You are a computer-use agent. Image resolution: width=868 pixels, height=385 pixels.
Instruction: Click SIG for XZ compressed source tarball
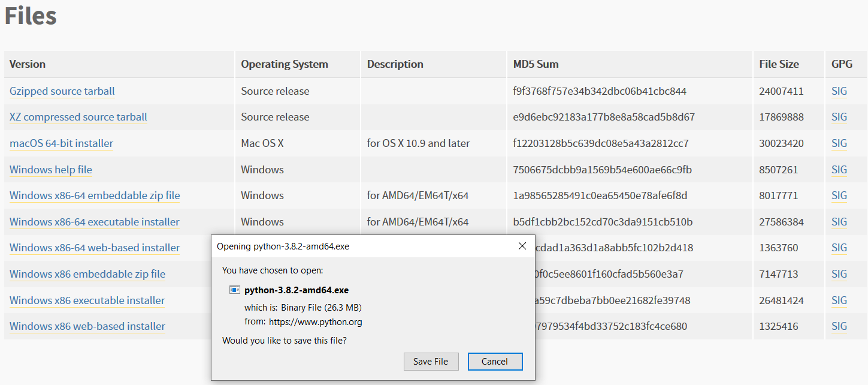click(x=839, y=117)
